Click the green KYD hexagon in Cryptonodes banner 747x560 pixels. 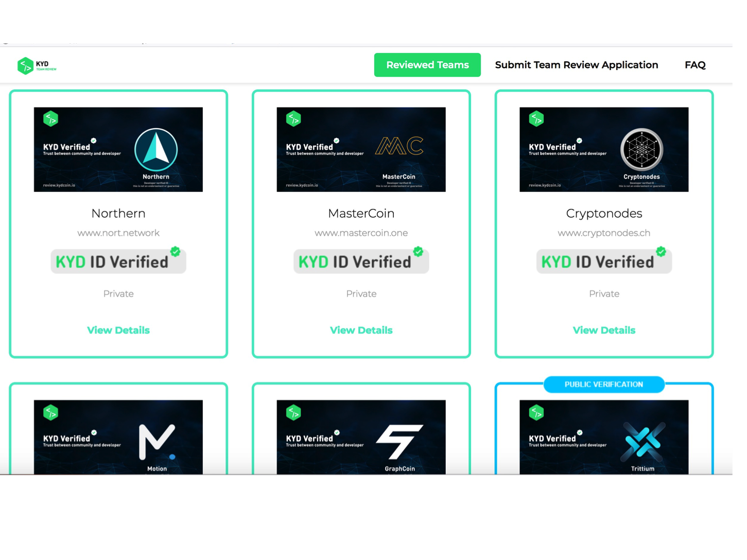[536, 119]
